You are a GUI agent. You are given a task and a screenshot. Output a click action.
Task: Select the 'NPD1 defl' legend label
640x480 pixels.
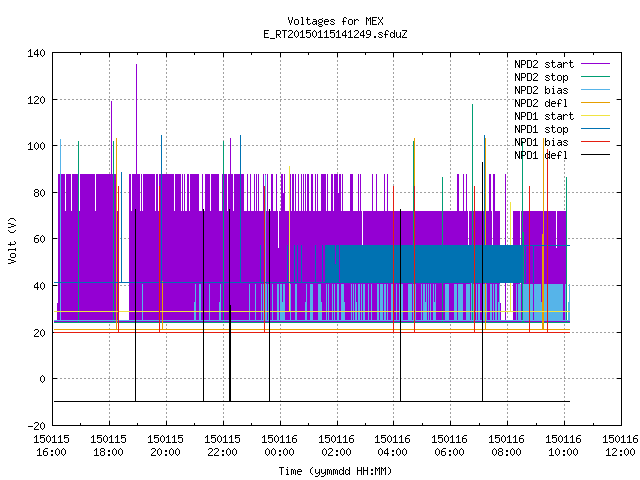[x=541, y=156]
